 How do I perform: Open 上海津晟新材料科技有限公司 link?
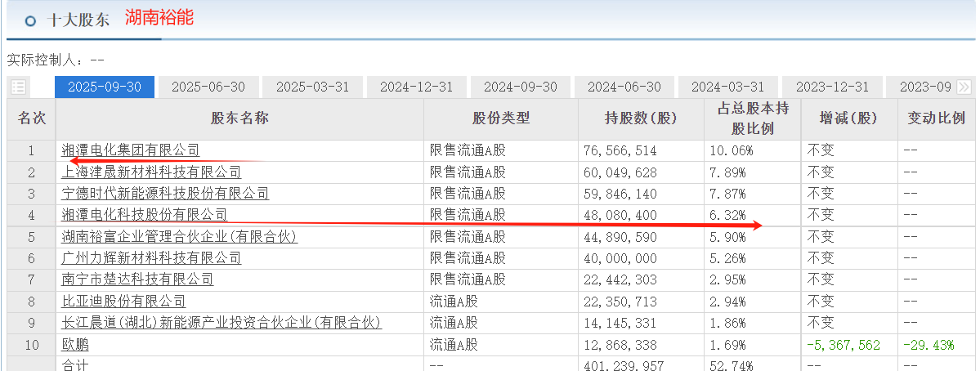click(151, 172)
